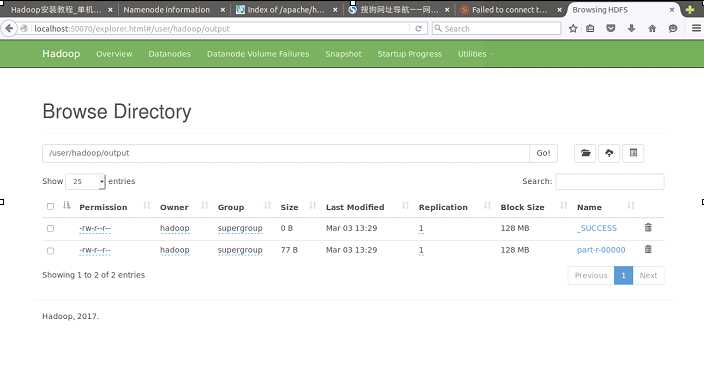
Task: Open a new tab with the plus icon
Action: click(x=690, y=9)
